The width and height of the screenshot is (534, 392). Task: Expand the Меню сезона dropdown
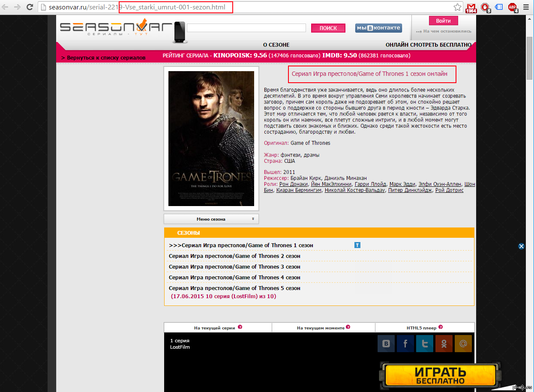[211, 219]
